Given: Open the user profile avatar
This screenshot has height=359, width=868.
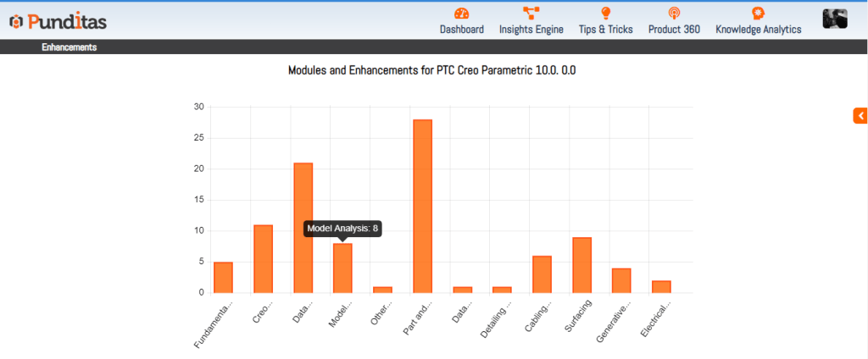Looking at the screenshot, I should 834,19.
